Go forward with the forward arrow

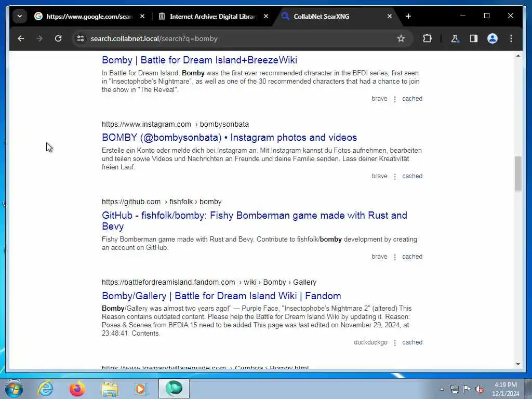39,38
